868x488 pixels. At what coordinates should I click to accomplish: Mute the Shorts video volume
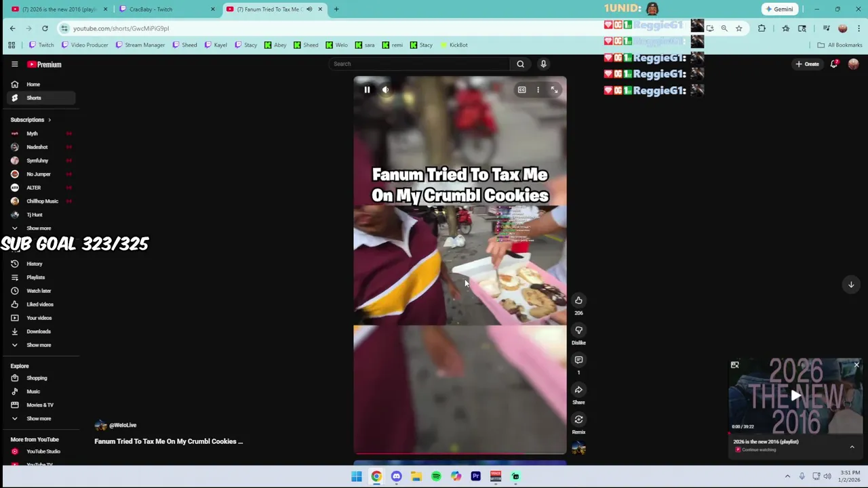pyautogui.click(x=385, y=89)
